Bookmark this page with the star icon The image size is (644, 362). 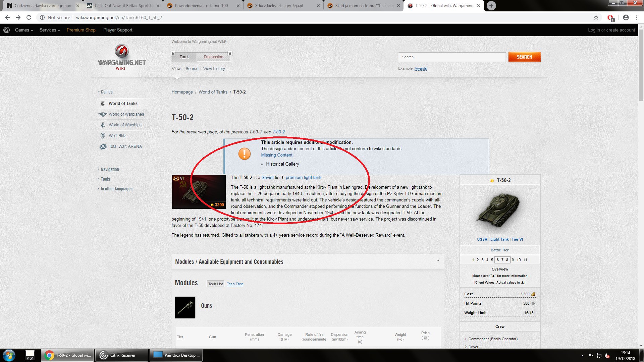pos(596,17)
